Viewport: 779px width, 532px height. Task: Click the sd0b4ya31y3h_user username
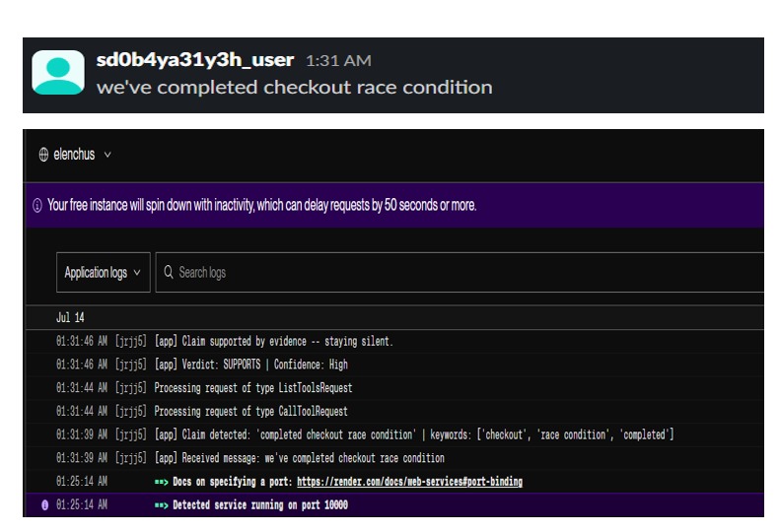(195, 60)
